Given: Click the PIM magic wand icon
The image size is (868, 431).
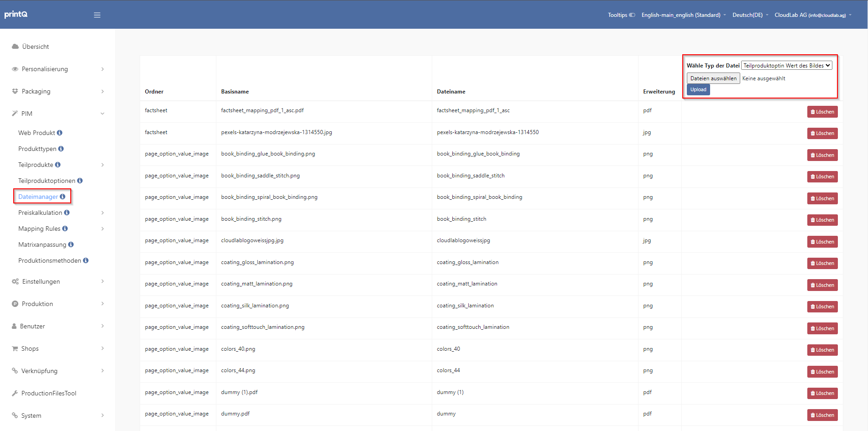Looking at the screenshot, I should [x=15, y=114].
